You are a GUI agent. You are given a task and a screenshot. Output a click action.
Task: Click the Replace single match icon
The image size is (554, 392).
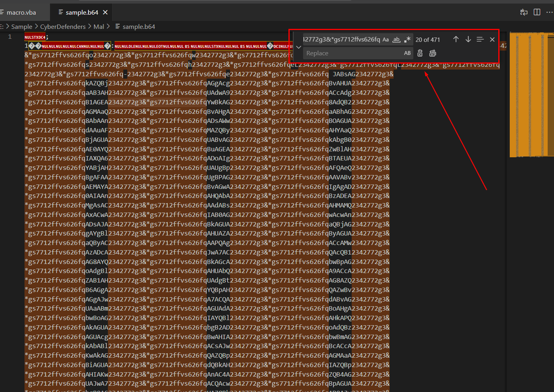tap(420, 53)
